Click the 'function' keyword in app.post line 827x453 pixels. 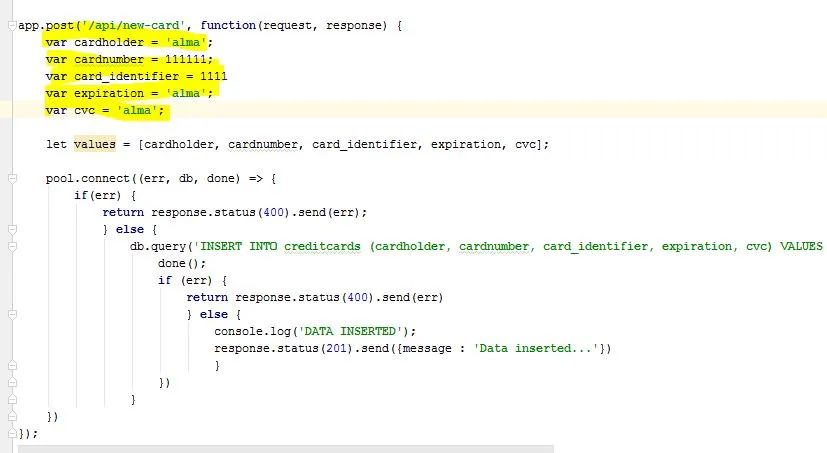pos(228,25)
